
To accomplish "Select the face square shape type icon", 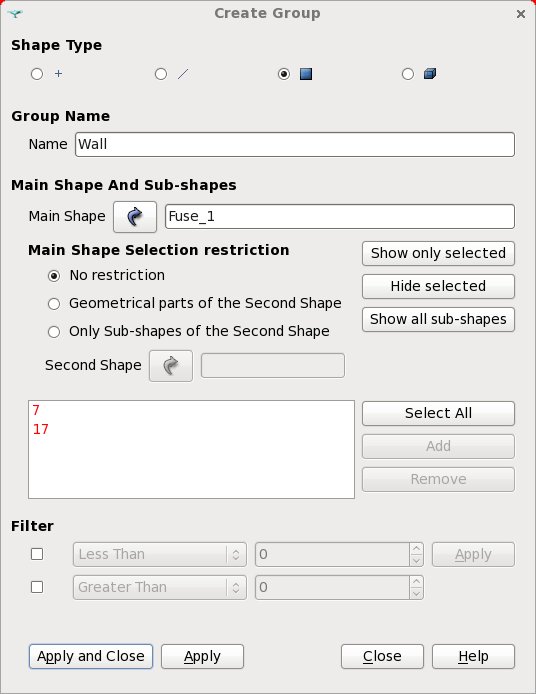I will (x=306, y=74).
